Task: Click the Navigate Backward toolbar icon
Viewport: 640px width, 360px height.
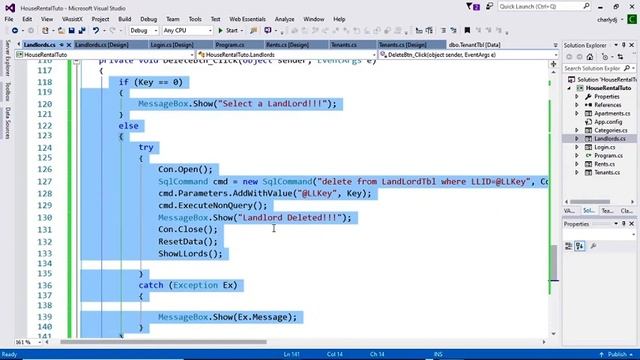Action: [x=15, y=31]
